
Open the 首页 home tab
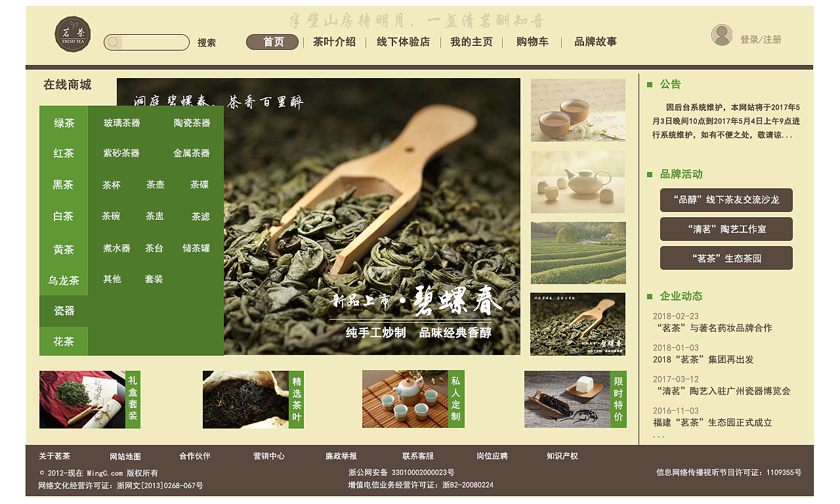pos(272,42)
